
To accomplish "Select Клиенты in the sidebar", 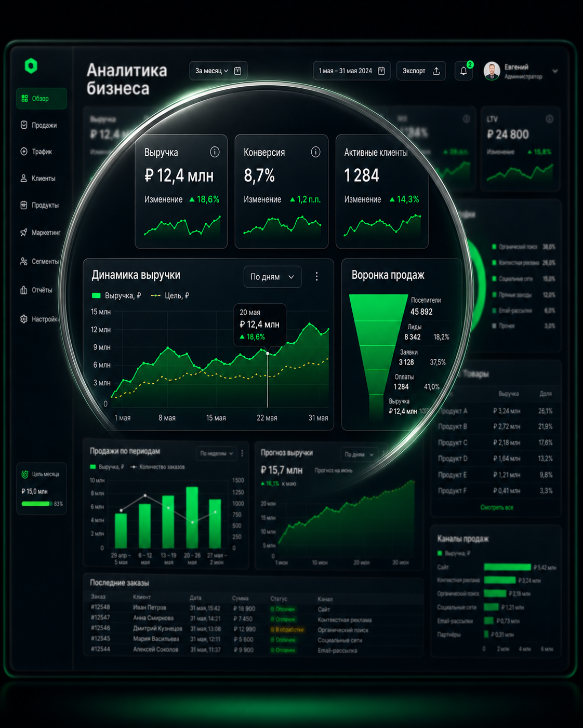I will pyautogui.click(x=38, y=178).
